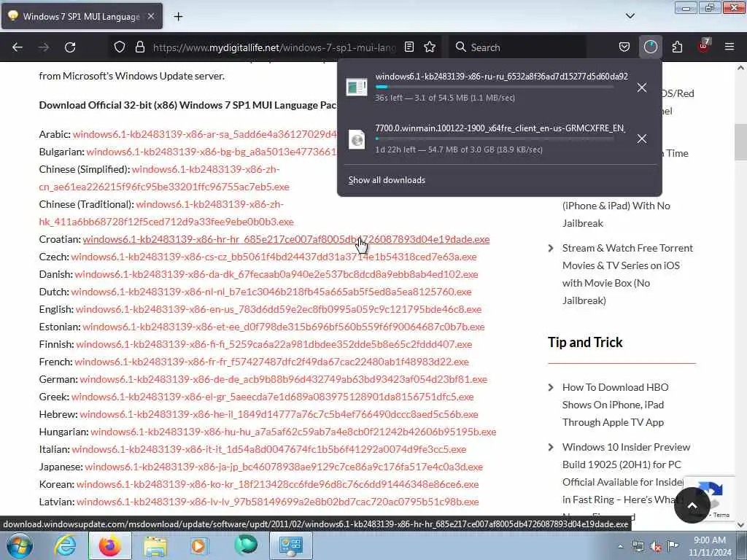Download the Chinese (Simplified) zh-cn language pack link
747x560 pixels.
[x=164, y=178]
